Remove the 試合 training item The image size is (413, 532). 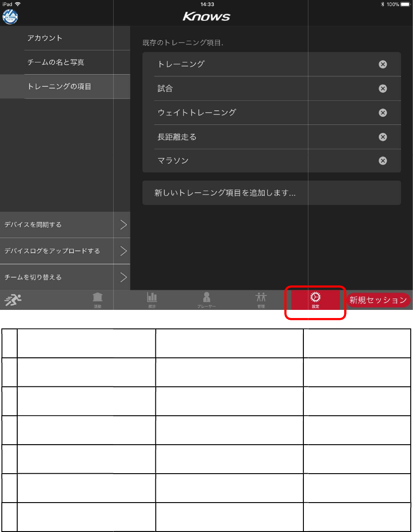coord(383,89)
